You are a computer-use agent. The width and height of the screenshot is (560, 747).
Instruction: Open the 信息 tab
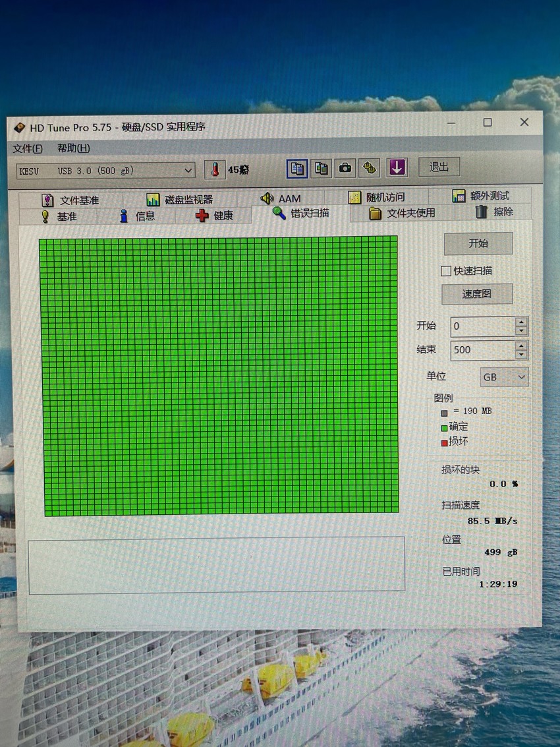(x=136, y=216)
